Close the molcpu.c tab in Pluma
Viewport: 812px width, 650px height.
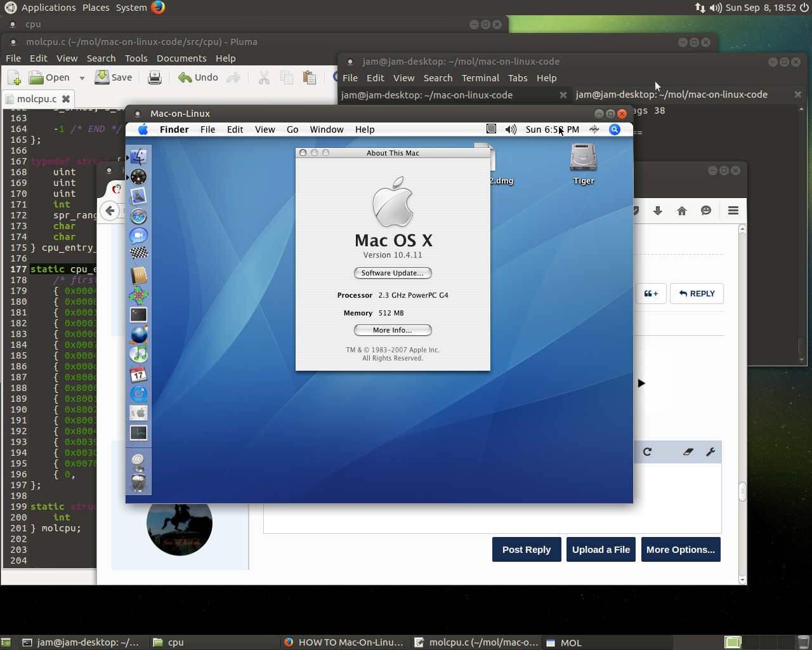click(65, 99)
